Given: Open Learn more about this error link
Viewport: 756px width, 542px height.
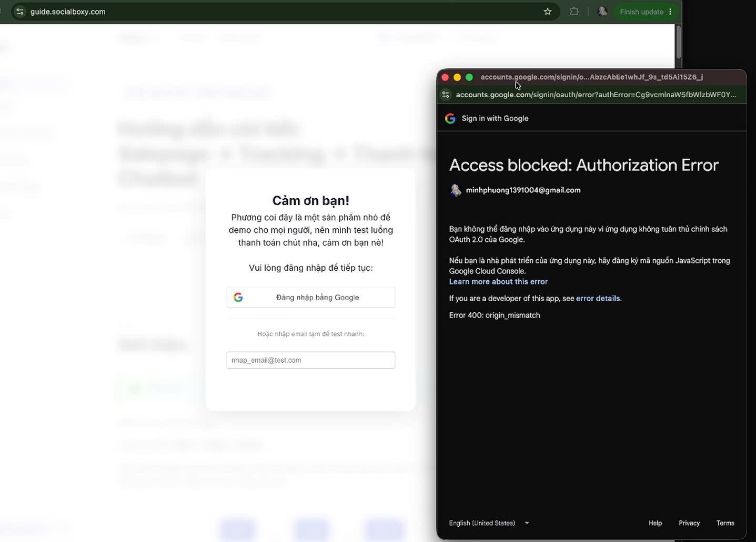Looking at the screenshot, I should pos(498,282).
